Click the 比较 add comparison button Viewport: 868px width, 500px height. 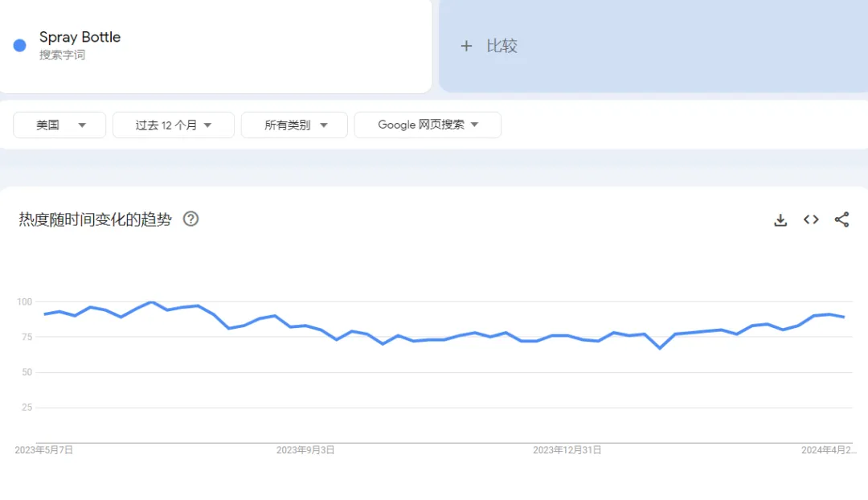[502, 47]
